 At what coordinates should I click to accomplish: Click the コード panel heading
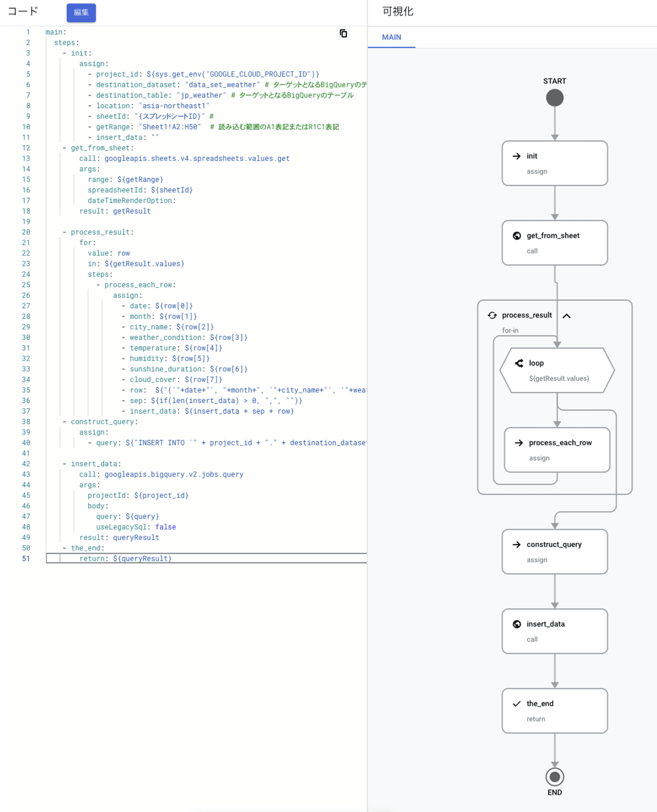[x=23, y=11]
